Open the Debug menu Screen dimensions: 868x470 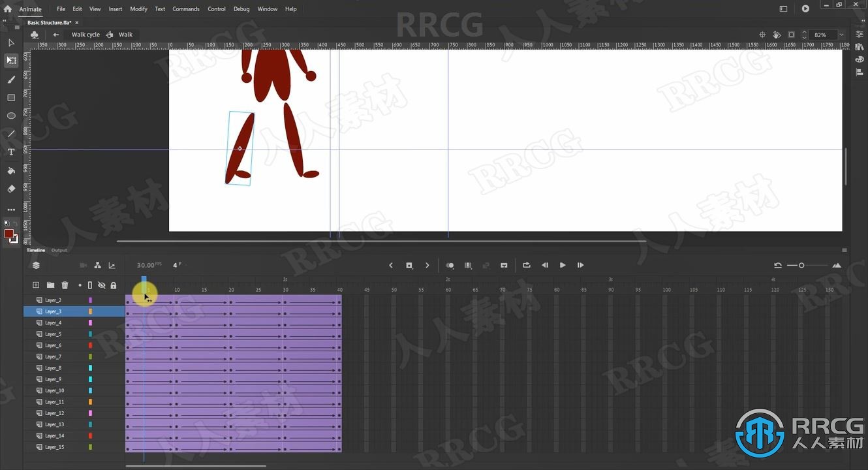241,8
